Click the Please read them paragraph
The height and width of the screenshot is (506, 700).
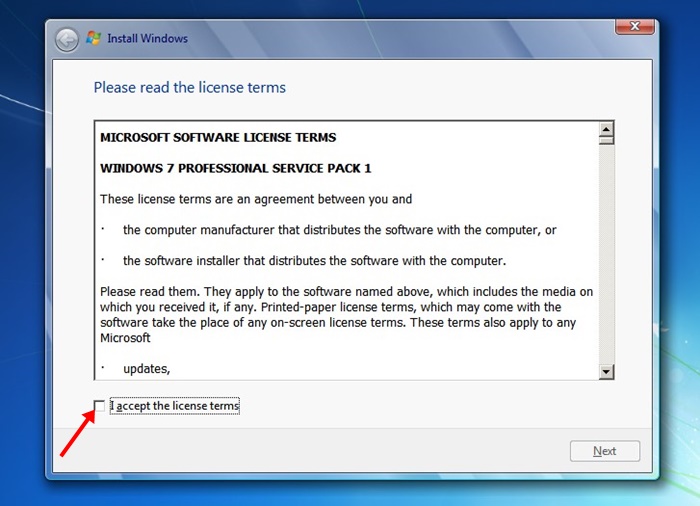click(x=346, y=315)
